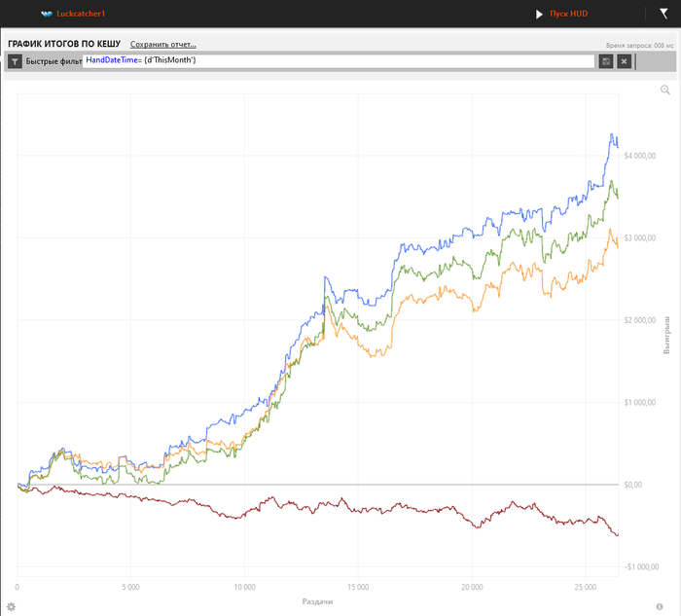This screenshot has height=616, width=681.
Task: Click the ГРАФИК ИТОГОВ ПО КЕШУ title
Action: pos(64,44)
